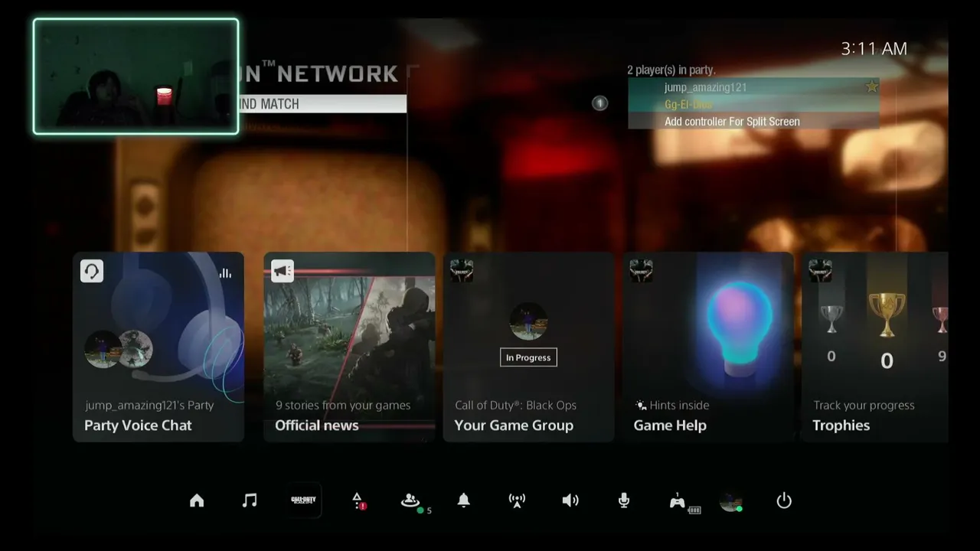Click the headset icon on Party Voice Chat card
Screen dimensions: 980x551
coord(92,271)
